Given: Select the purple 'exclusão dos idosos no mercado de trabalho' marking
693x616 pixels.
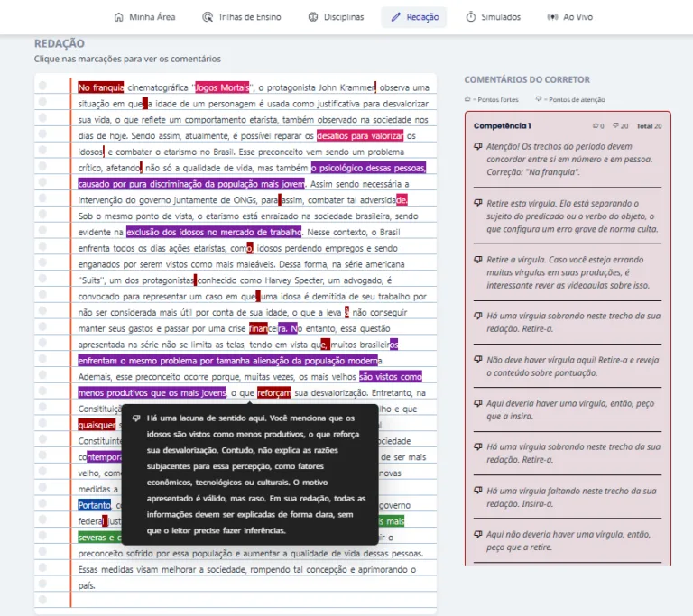Looking at the screenshot, I should (214, 232).
